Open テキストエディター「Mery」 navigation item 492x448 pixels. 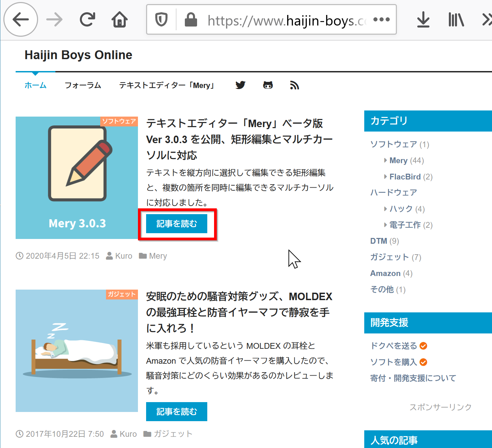tap(168, 85)
